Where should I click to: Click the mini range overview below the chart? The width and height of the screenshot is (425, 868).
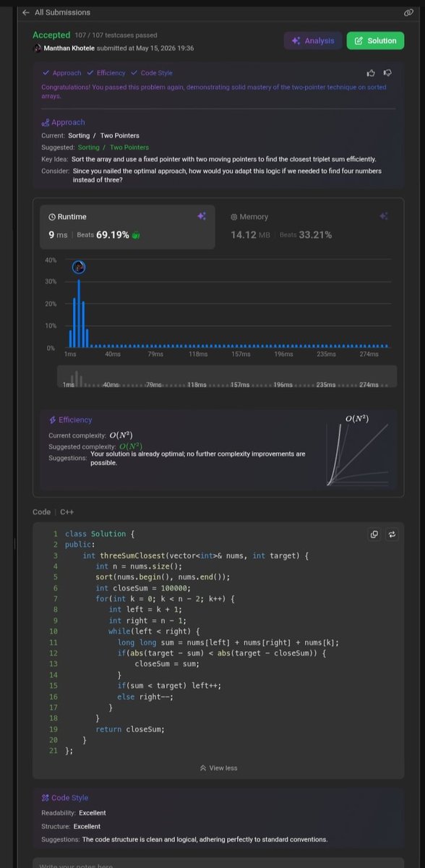click(x=227, y=377)
